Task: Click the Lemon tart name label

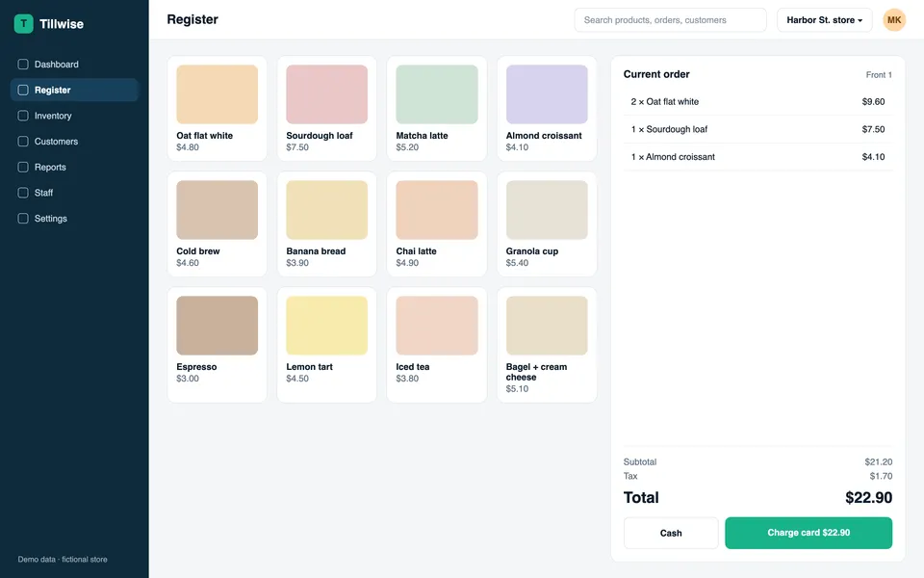Action: coord(309,367)
